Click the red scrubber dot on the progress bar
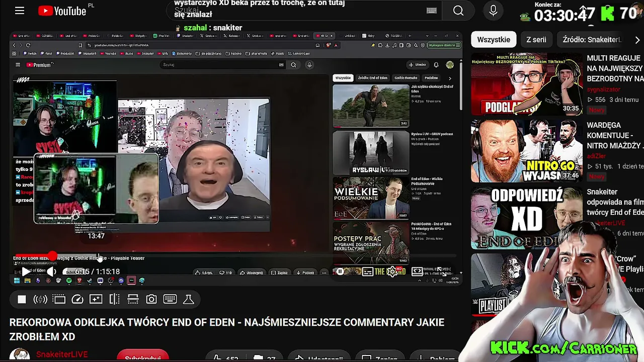The width and height of the screenshot is (644, 362). 53,256
